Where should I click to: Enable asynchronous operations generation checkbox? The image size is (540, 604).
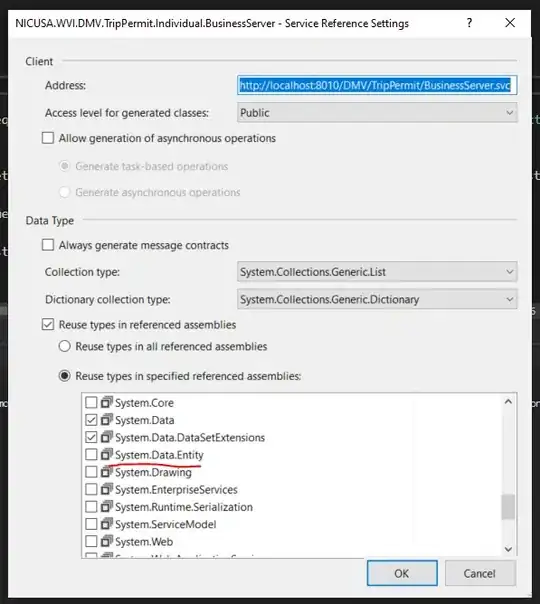tap(48, 138)
